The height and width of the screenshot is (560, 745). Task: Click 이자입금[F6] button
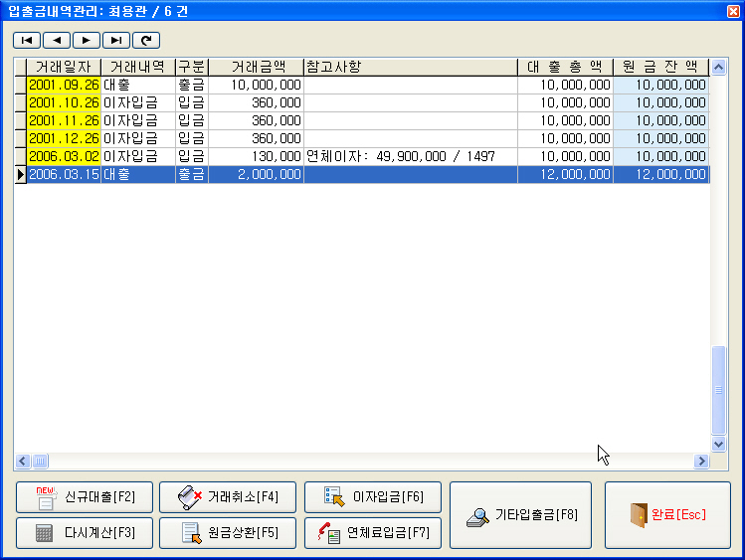click(x=373, y=497)
